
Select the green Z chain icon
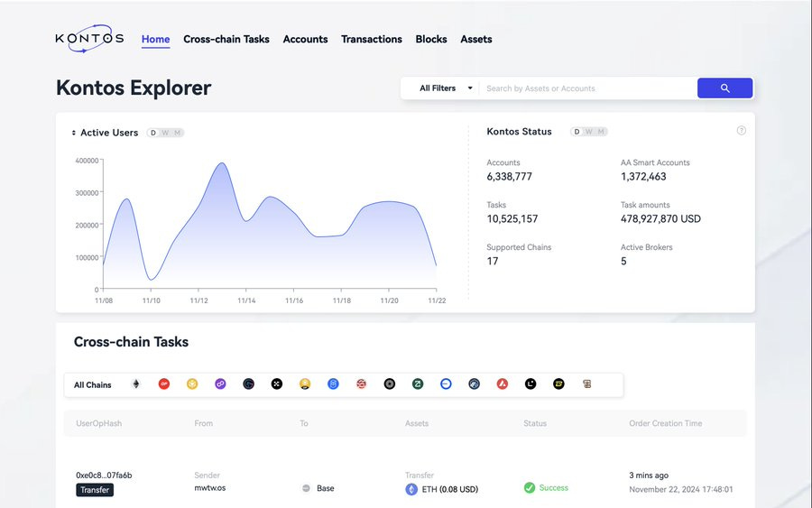pos(418,384)
